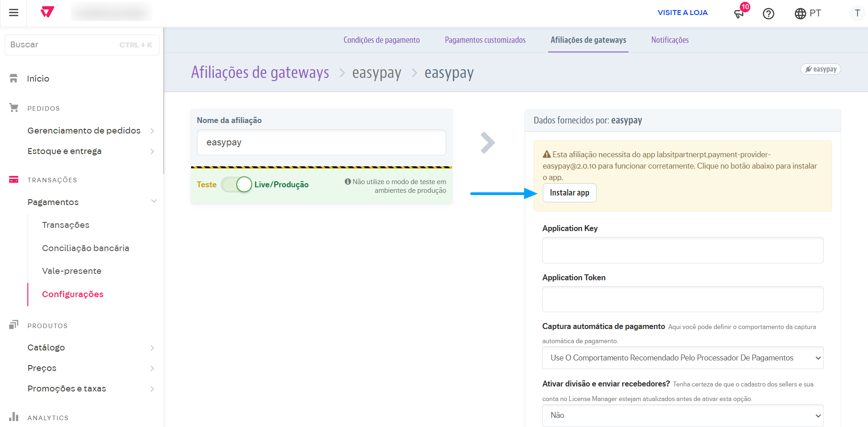Click the Live/Produção label

pyautogui.click(x=281, y=185)
